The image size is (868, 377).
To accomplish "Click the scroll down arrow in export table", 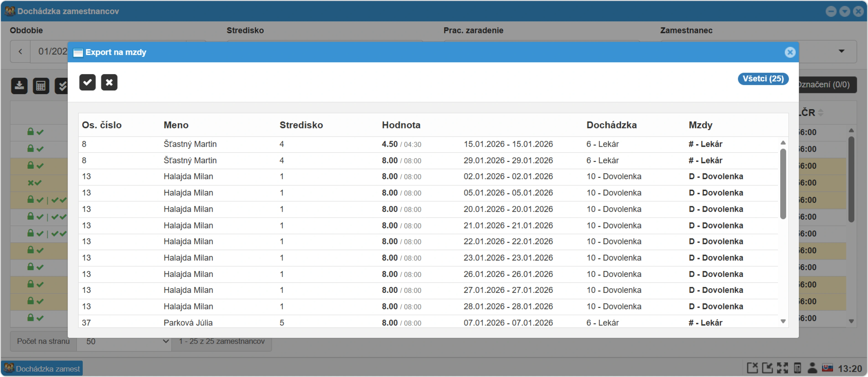I will pos(783,321).
